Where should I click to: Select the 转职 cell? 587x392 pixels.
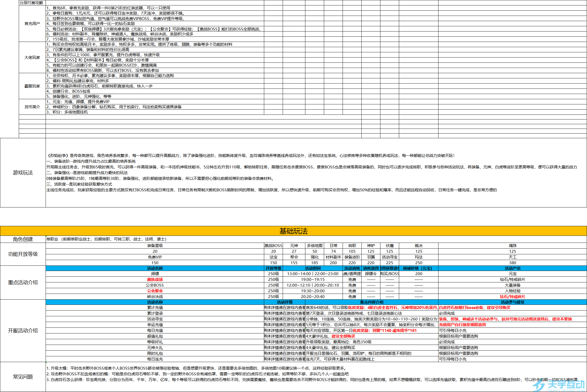point(352,246)
